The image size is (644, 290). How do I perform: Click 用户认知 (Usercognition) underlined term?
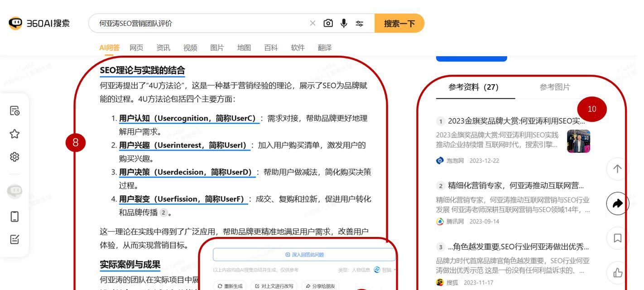click(189, 118)
